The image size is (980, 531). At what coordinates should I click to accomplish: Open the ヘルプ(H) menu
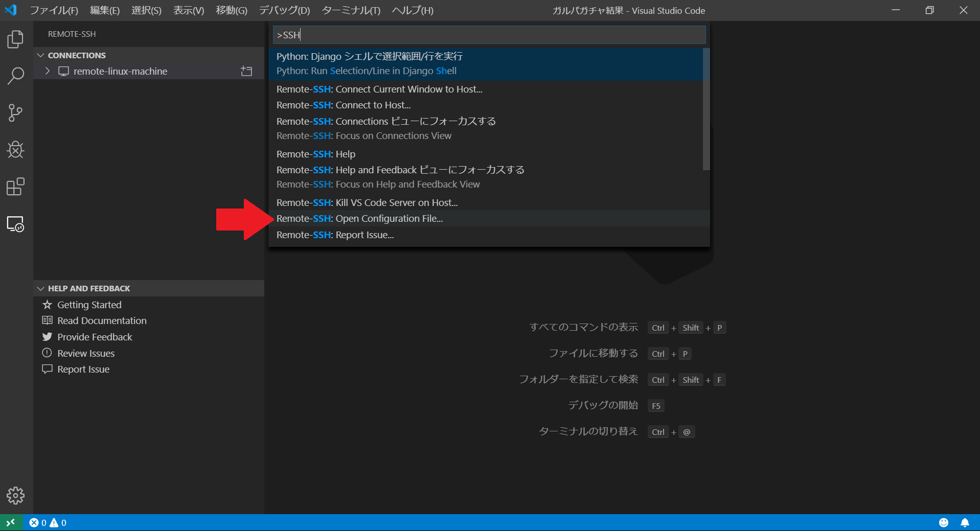413,10
